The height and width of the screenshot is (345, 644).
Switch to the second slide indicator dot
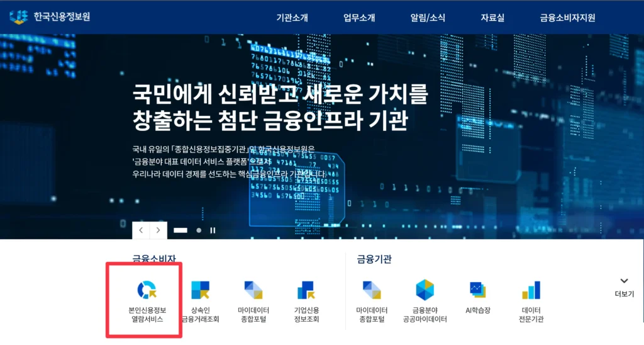[x=199, y=230]
